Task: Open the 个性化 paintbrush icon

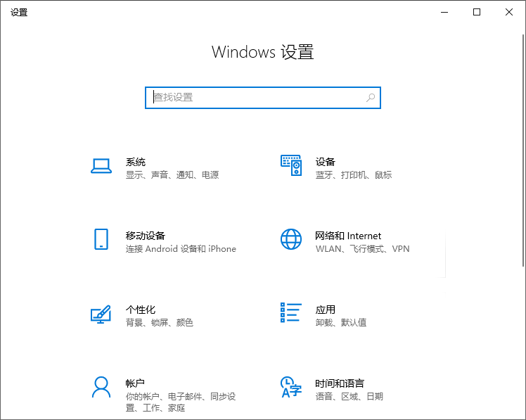Action: [x=101, y=314]
